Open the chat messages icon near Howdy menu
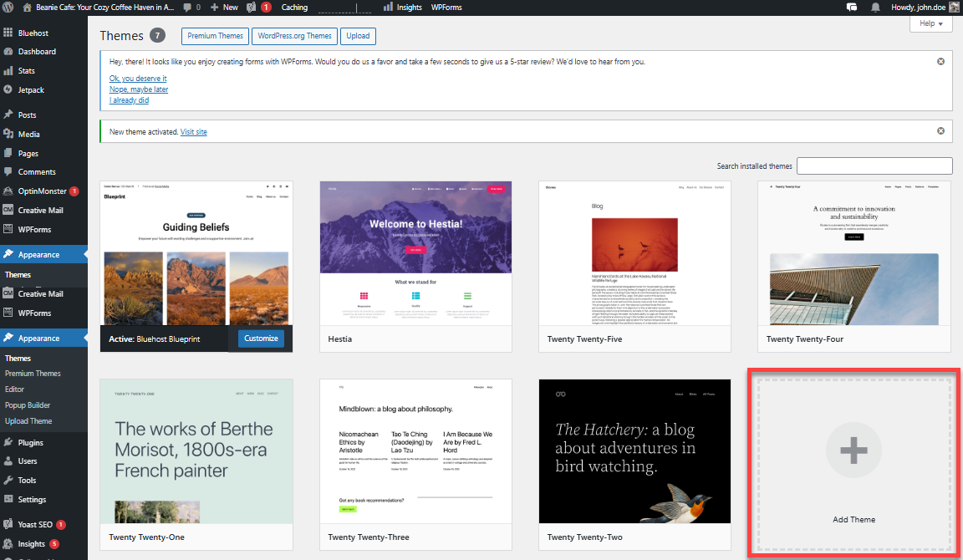The image size is (963, 560). 851,7
